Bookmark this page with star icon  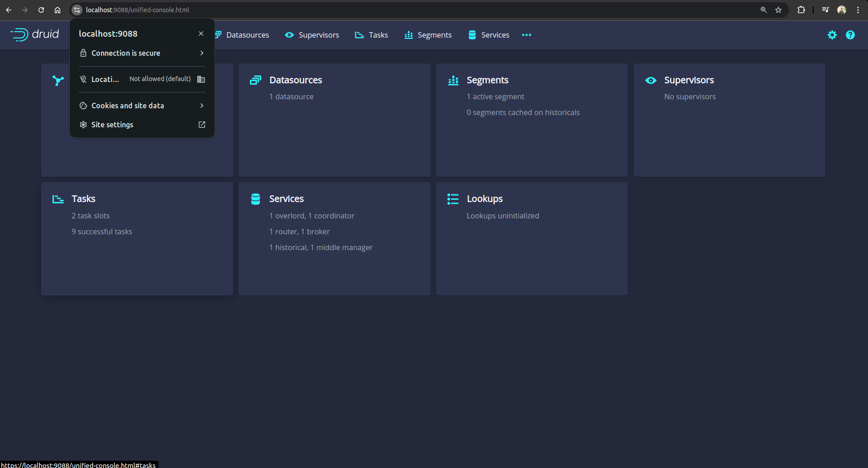pyautogui.click(x=778, y=10)
